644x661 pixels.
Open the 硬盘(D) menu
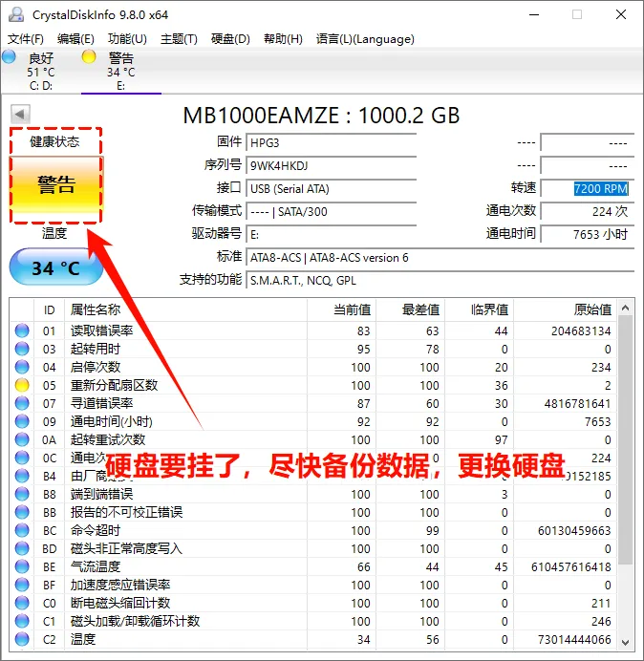click(x=230, y=39)
